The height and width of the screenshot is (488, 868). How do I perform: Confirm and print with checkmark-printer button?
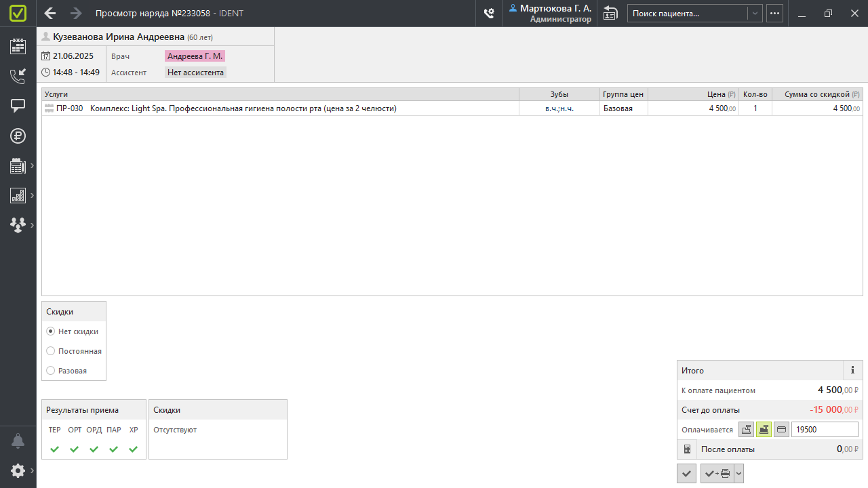(x=717, y=473)
